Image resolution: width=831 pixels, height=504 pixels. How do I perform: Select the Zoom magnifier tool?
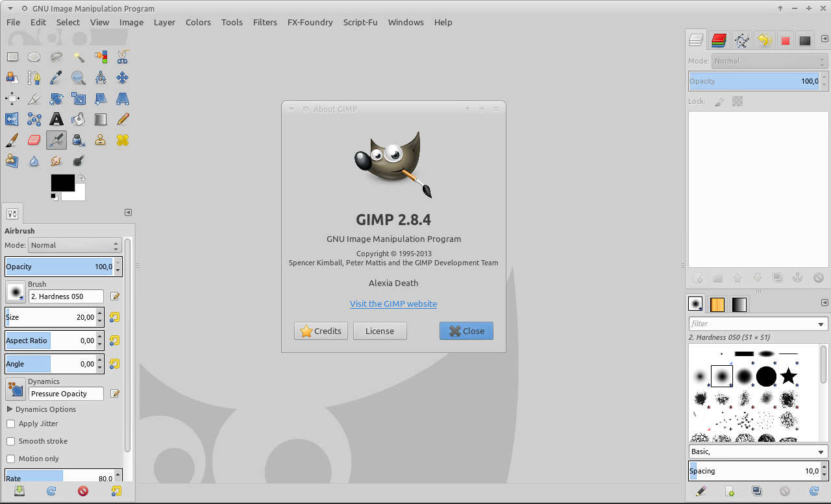(x=79, y=78)
